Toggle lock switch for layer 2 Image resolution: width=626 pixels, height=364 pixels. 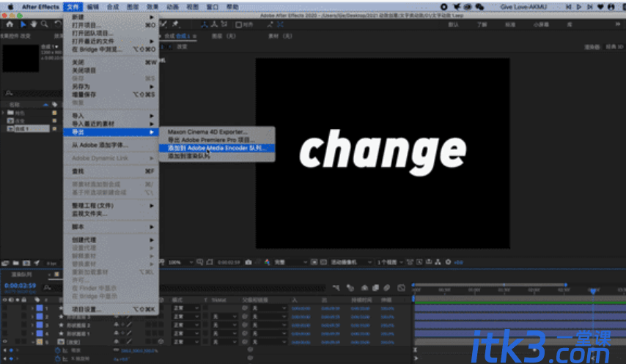[24, 316]
